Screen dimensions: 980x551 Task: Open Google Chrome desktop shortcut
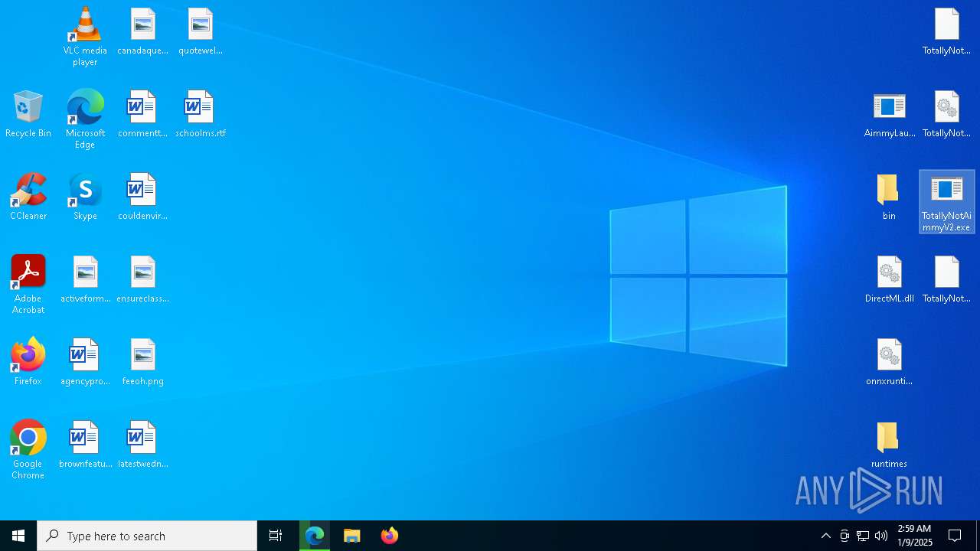click(x=28, y=449)
